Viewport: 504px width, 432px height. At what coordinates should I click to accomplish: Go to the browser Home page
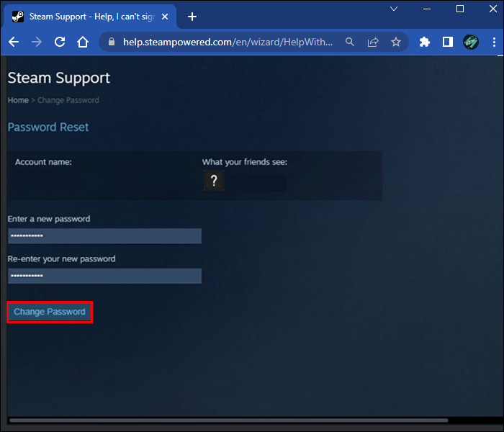tap(83, 42)
